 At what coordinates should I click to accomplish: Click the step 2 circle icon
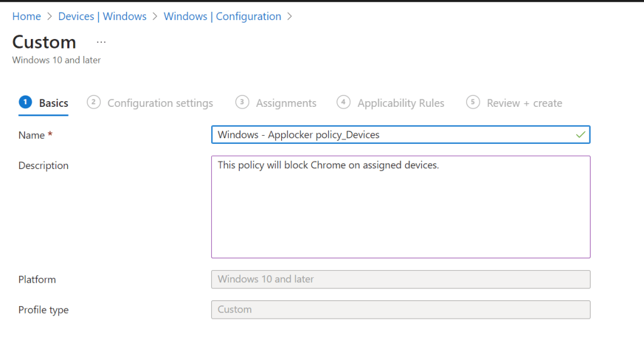(94, 102)
